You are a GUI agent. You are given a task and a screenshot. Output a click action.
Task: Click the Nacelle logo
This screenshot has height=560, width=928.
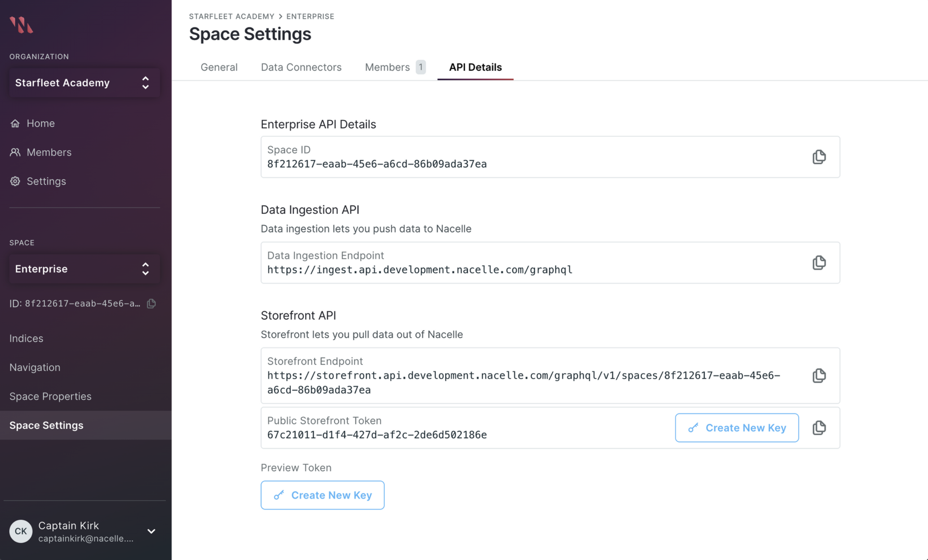[21, 25]
